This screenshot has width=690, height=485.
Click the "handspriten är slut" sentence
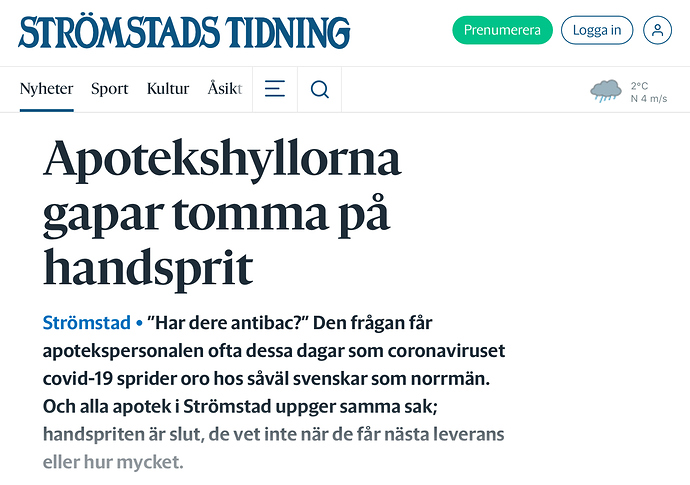(122, 434)
